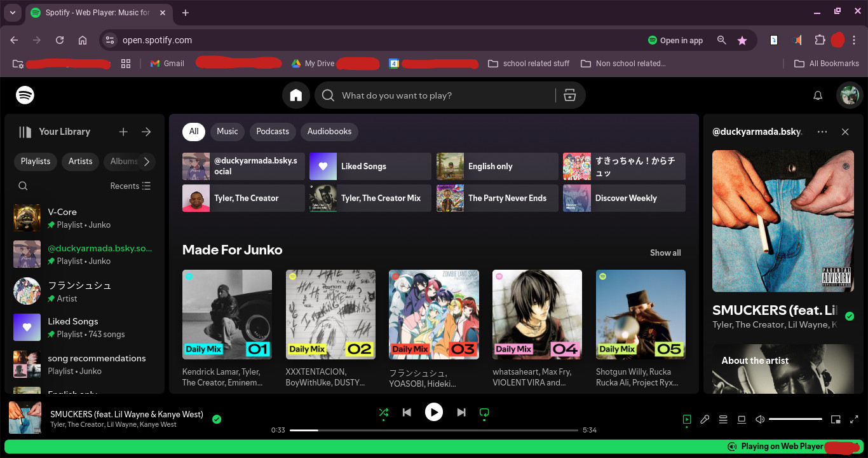
Task: Open the Recents sort menu
Action: (130, 186)
